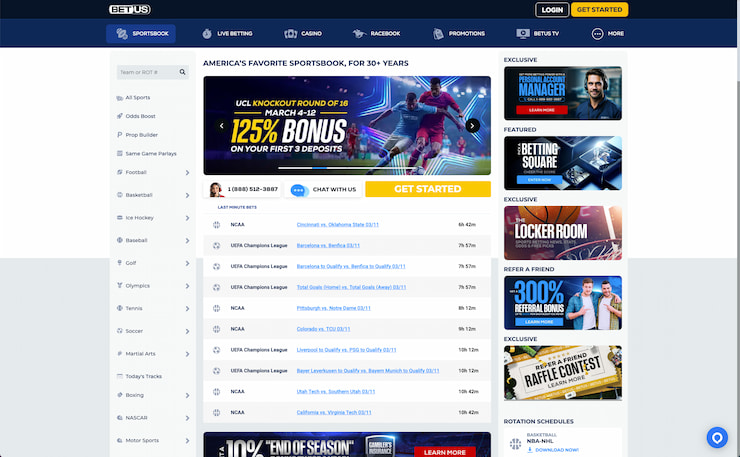
Task: Expand the Golf chevron
Action: [187, 263]
